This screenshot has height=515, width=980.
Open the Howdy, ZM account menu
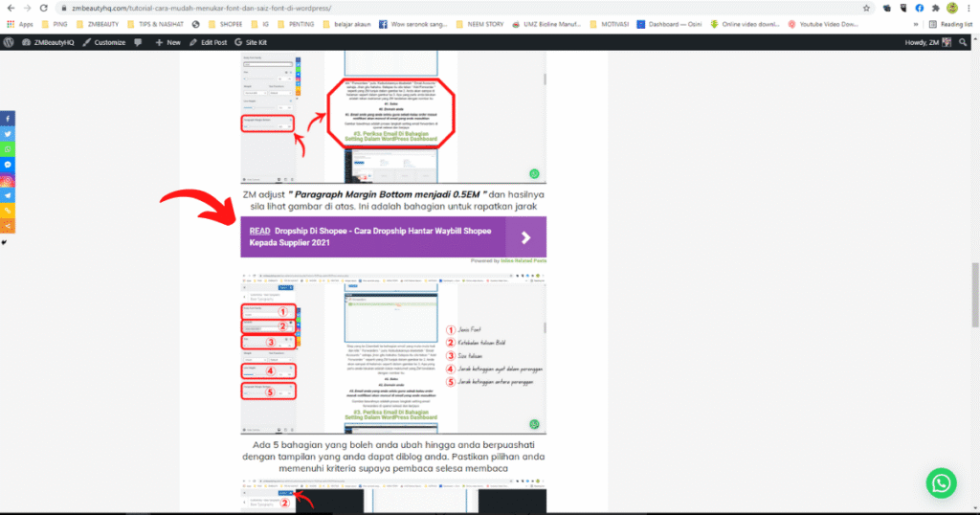tap(928, 42)
